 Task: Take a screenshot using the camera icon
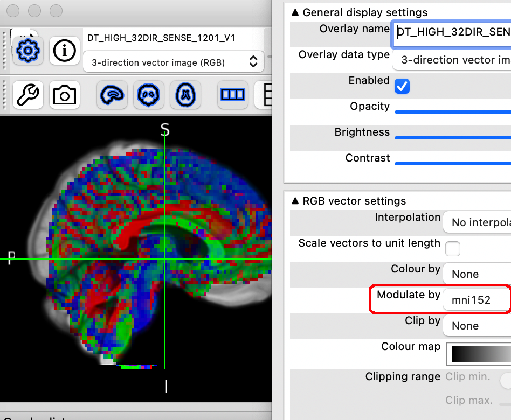pos(64,95)
